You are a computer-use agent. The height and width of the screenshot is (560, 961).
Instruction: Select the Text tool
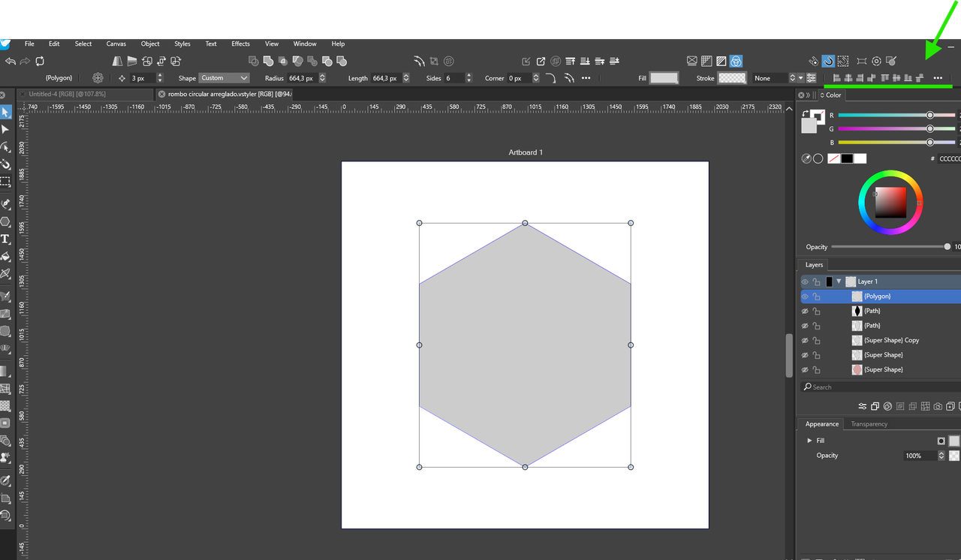tap(5, 239)
